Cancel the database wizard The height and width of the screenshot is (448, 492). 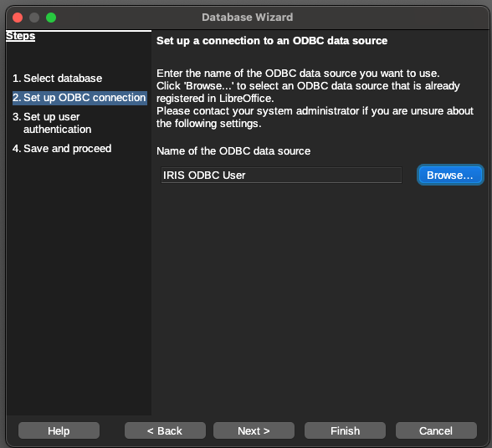pyautogui.click(x=436, y=430)
